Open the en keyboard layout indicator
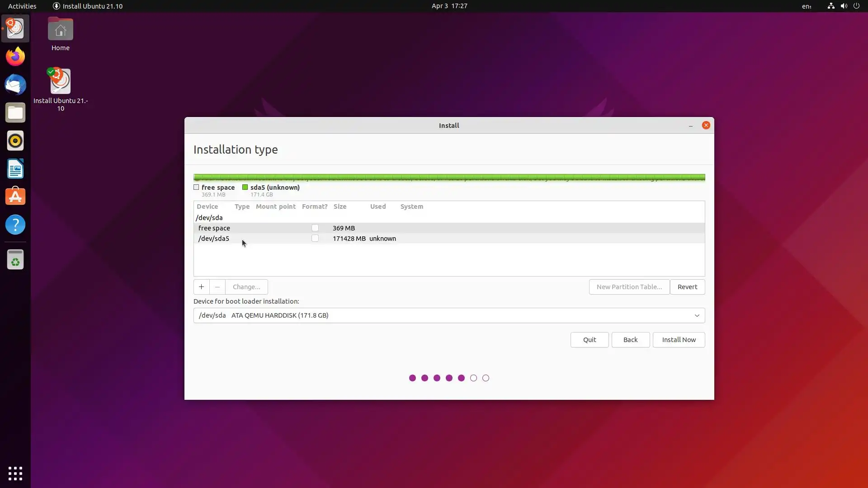The image size is (868, 488). pyautogui.click(x=806, y=6)
